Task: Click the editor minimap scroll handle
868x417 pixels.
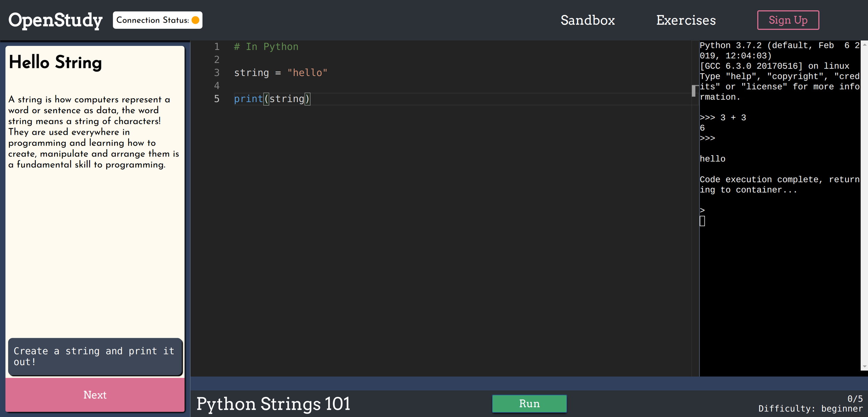Action: pos(694,91)
